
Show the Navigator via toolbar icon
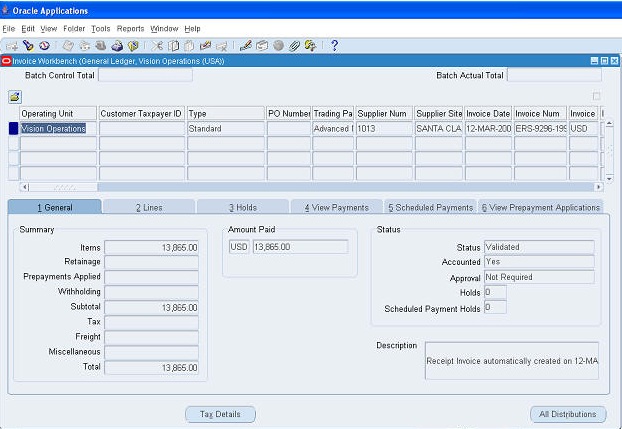44,46
